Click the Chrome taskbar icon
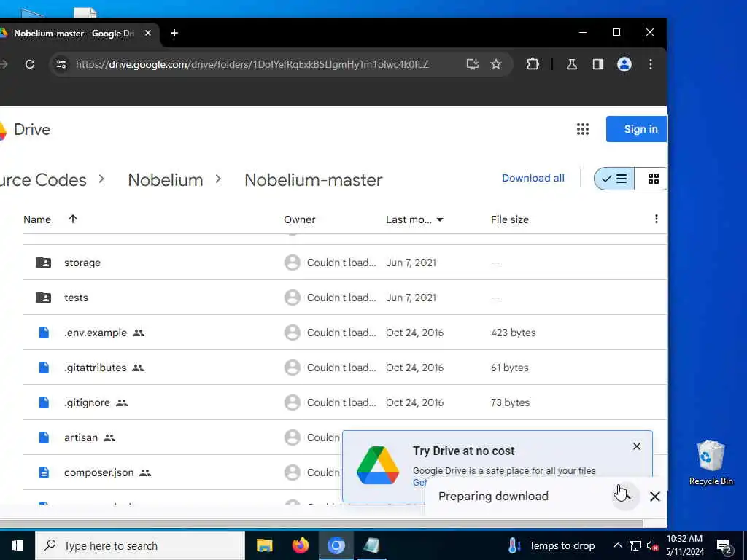The image size is (747, 560). pos(336,545)
